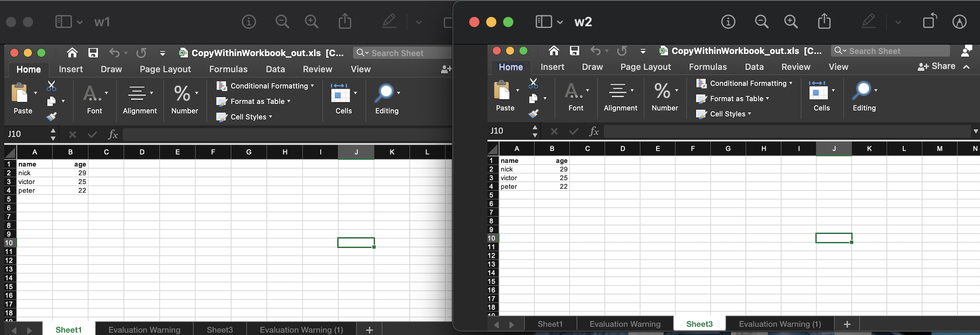This screenshot has width=980, height=335.
Task: Click the markup pen circle icon in w2
Action: coord(959,22)
